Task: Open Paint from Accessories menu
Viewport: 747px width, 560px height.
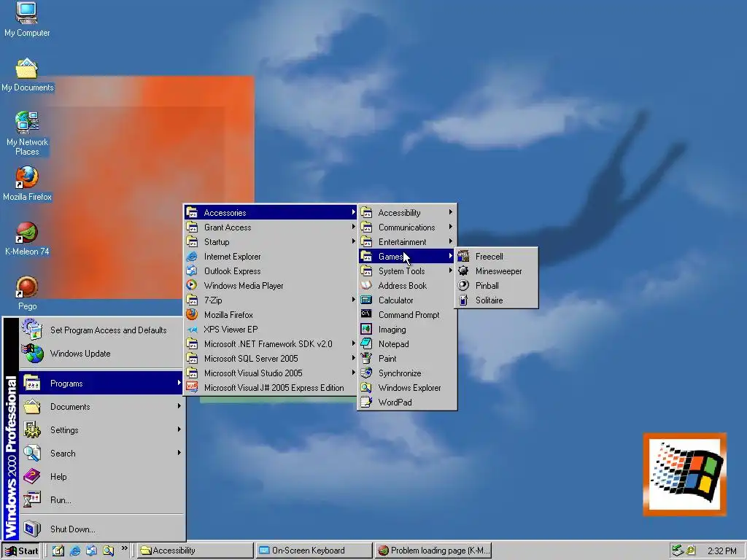Action: pyautogui.click(x=407, y=359)
